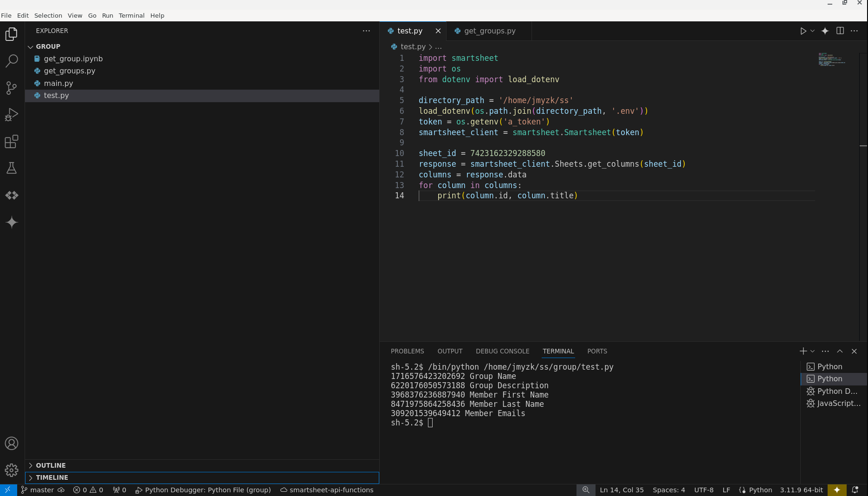Close the terminal panel
868x496 pixels.
pyautogui.click(x=854, y=351)
